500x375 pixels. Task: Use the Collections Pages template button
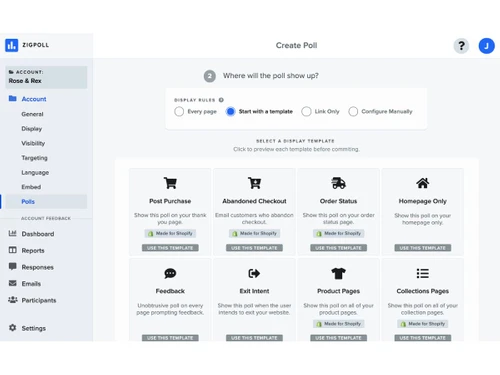click(x=423, y=338)
